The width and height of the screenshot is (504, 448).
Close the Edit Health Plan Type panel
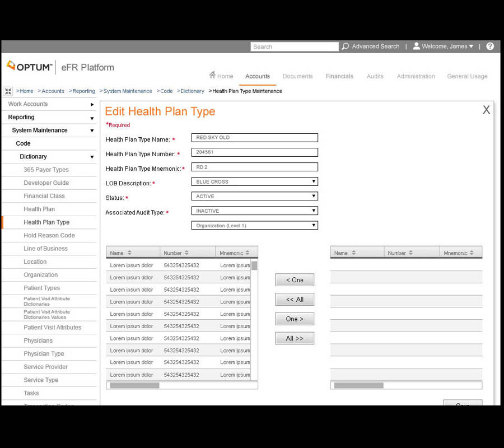(x=486, y=110)
